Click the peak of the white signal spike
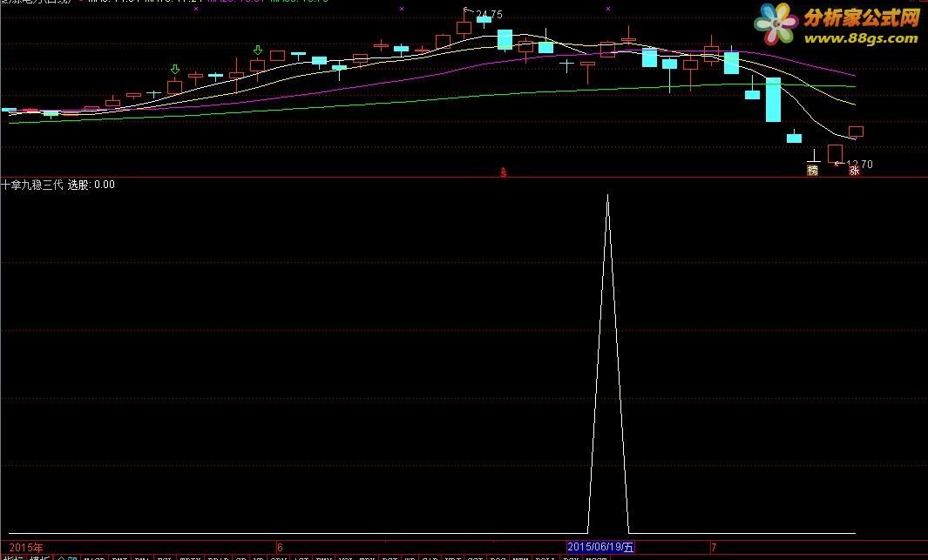This screenshot has width=928, height=560. [608, 194]
